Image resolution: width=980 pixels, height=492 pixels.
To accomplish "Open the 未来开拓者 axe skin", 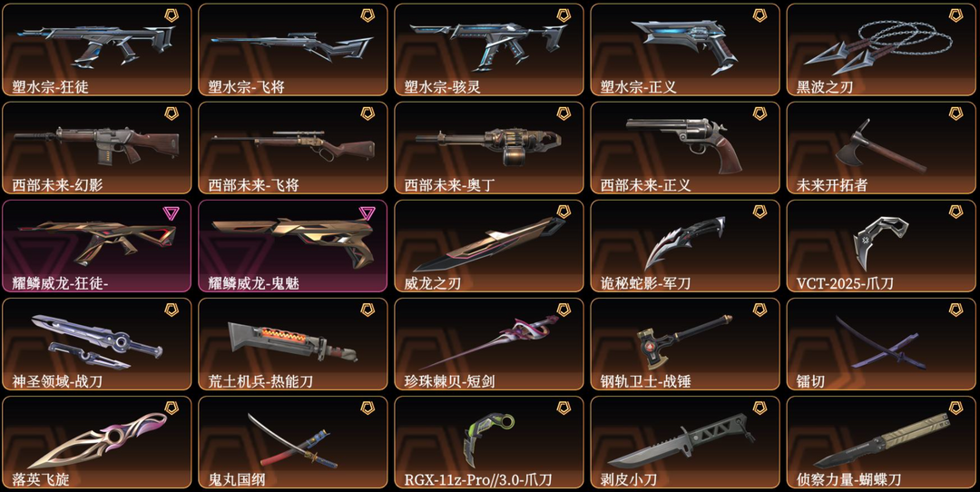I will point(880,148).
